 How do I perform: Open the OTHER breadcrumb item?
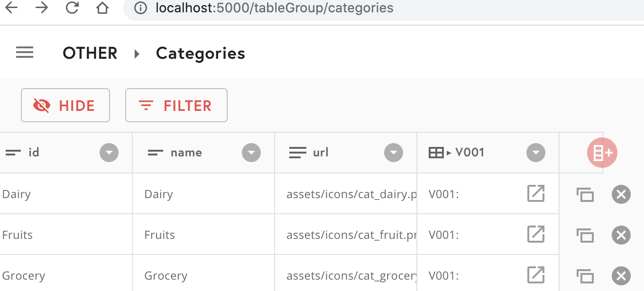click(90, 53)
